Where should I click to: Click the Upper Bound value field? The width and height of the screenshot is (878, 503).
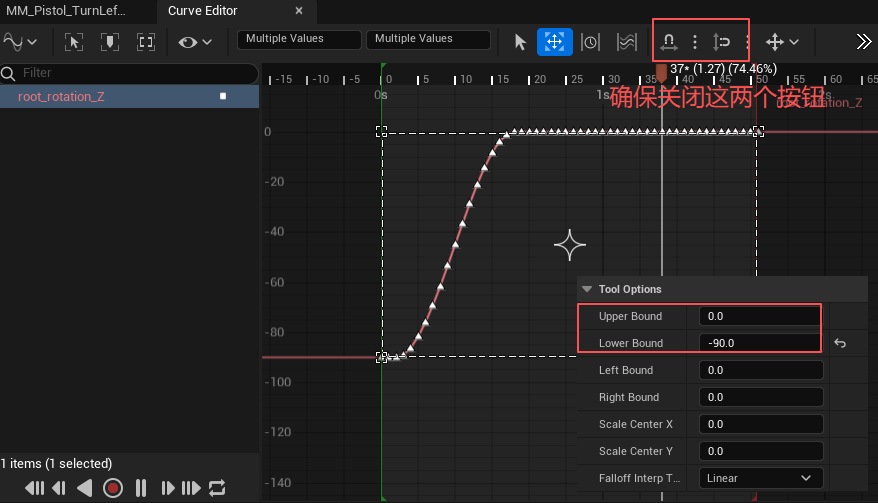click(x=760, y=316)
